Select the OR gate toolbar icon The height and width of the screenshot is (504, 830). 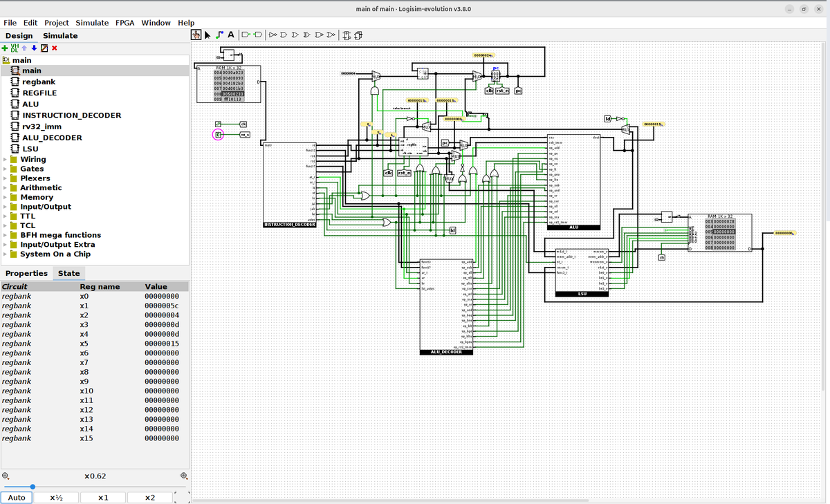tap(295, 35)
